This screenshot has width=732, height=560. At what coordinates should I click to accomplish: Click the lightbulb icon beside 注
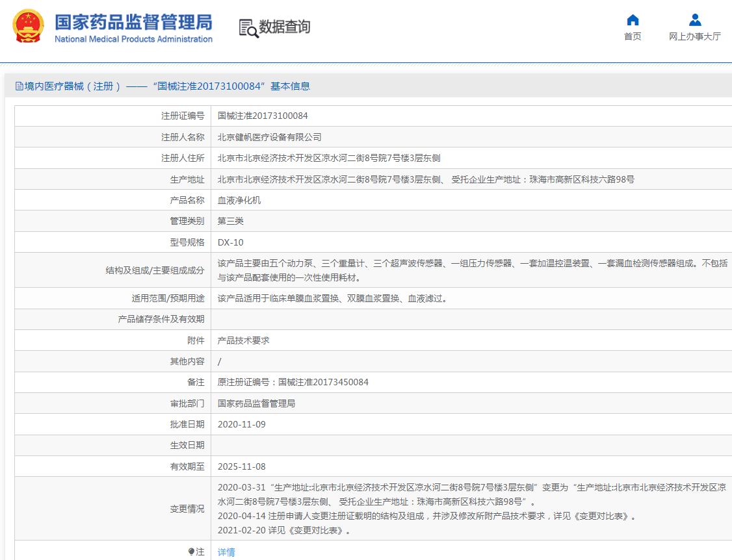click(x=191, y=552)
